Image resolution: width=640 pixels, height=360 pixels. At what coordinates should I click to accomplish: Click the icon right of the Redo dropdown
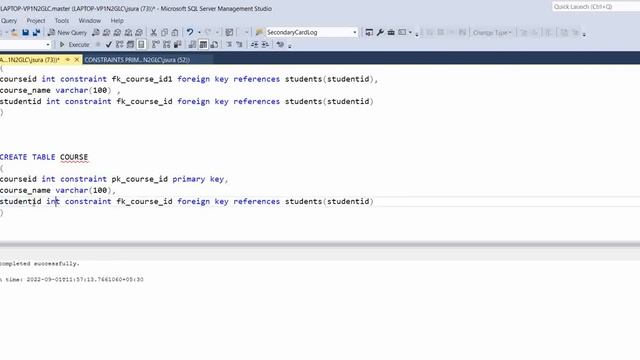(x=229, y=32)
